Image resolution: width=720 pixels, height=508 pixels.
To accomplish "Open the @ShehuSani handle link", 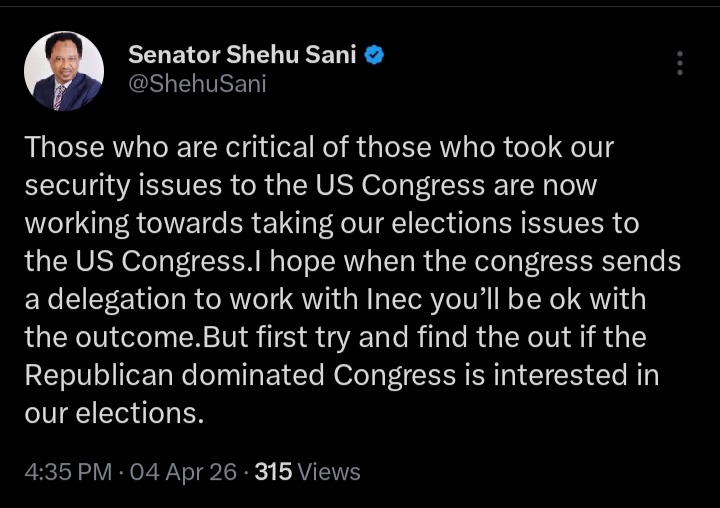I will point(197,85).
